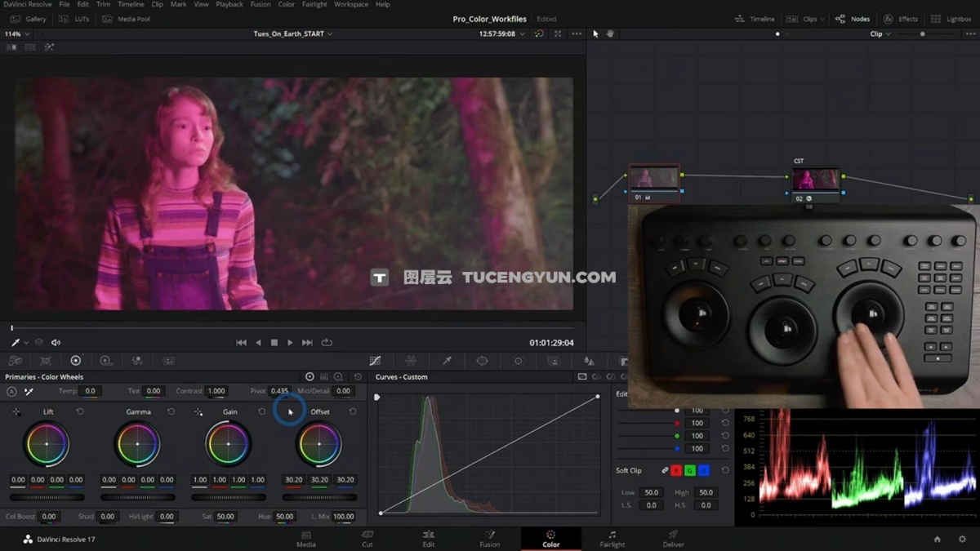Open the Workspace menu
The width and height of the screenshot is (980, 551).
pos(351,4)
